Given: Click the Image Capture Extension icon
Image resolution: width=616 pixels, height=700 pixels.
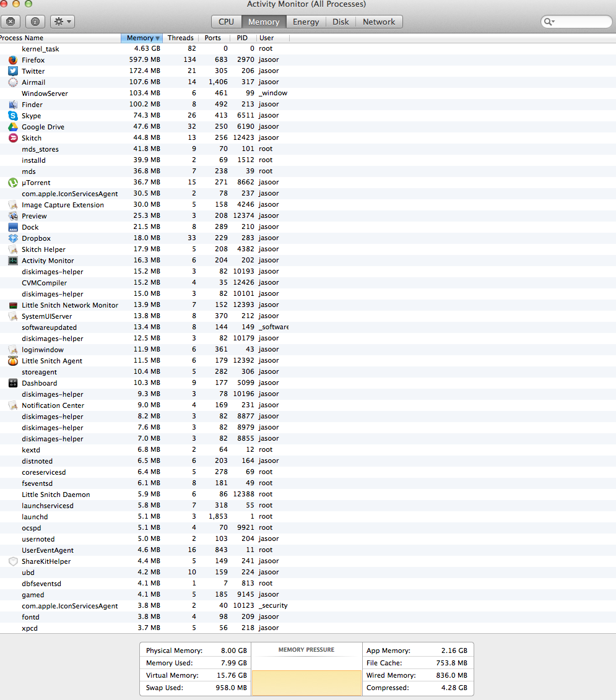Looking at the screenshot, I should click(13, 205).
